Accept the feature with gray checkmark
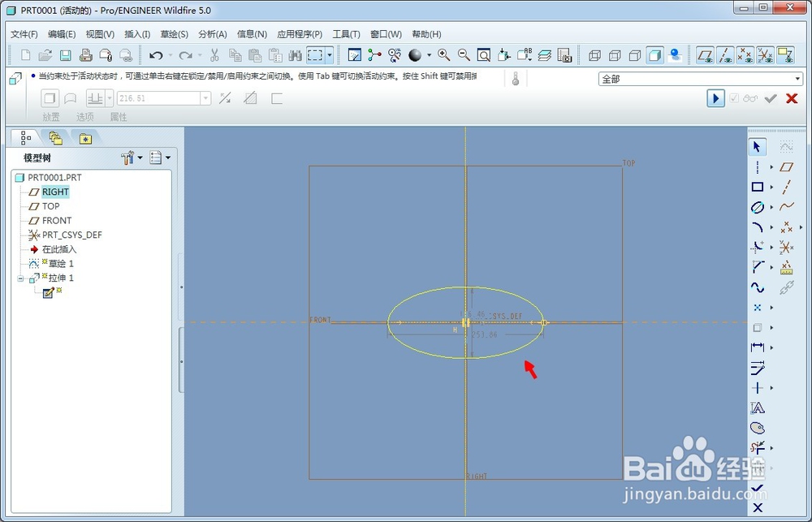Screen dimensions: 812x522 (x=771, y=98)
